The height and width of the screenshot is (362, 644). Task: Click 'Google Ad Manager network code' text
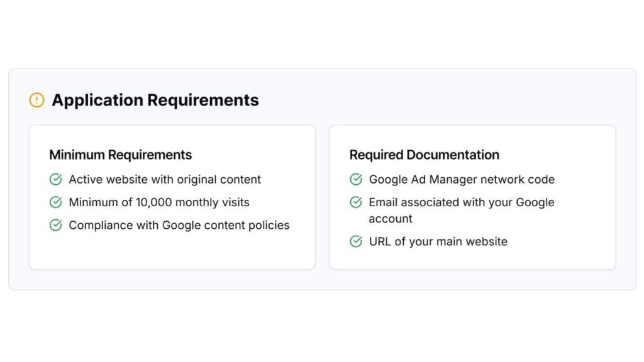(462, 179)
